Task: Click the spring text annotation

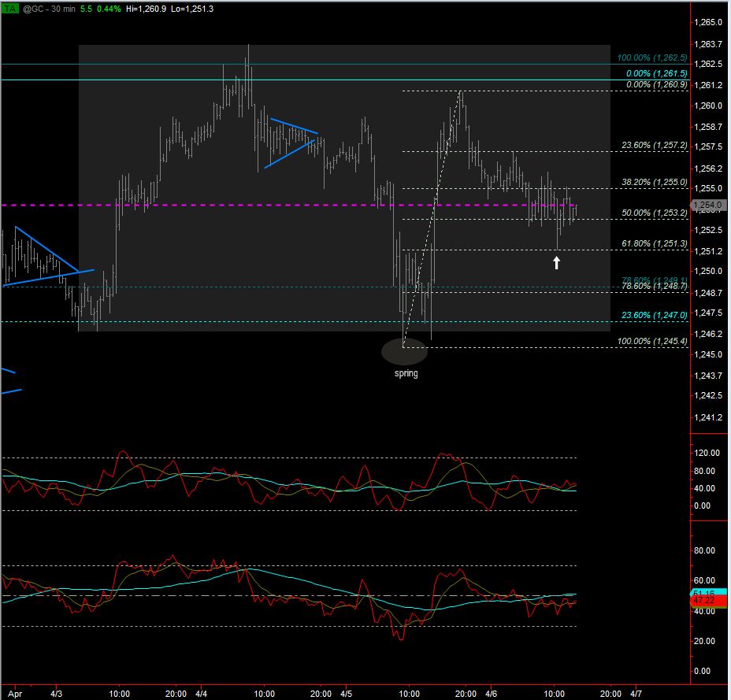Action: pos(406,373)
